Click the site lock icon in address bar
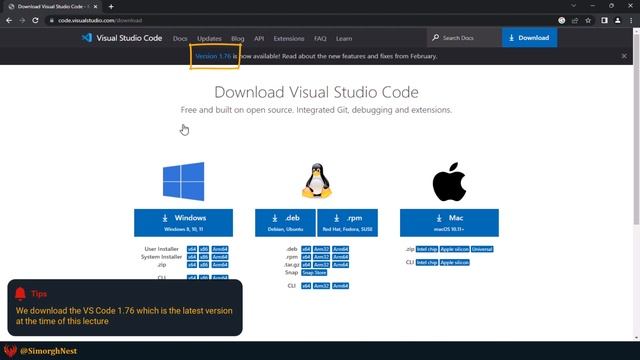Screen dimensions: 640x360 (x=51, y=20)
